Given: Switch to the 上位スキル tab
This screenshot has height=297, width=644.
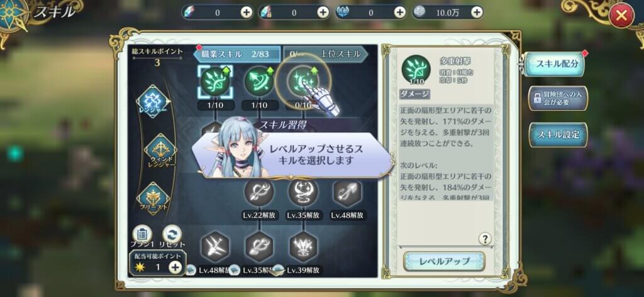Looking at the screenshot, I should point(325,54).
